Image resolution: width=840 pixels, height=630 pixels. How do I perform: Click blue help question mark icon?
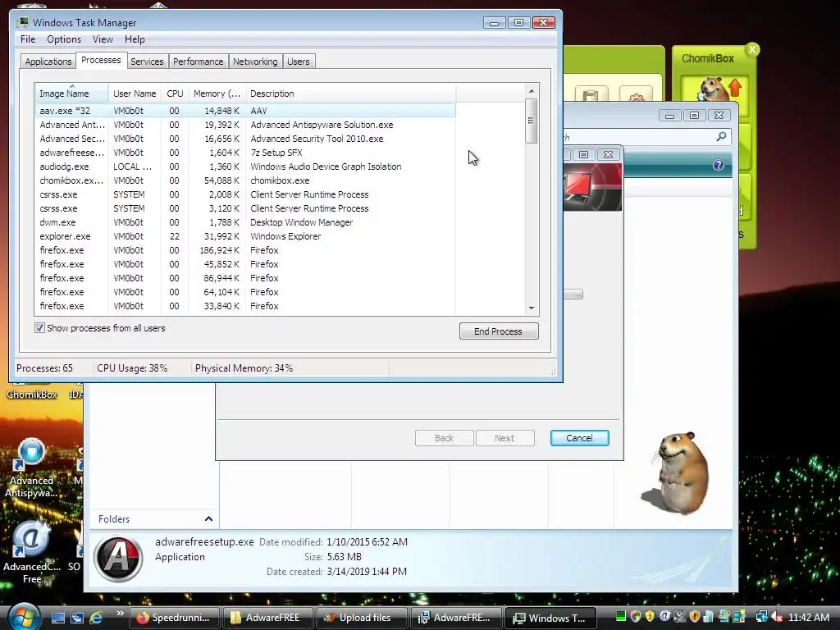tap(719, 165)
